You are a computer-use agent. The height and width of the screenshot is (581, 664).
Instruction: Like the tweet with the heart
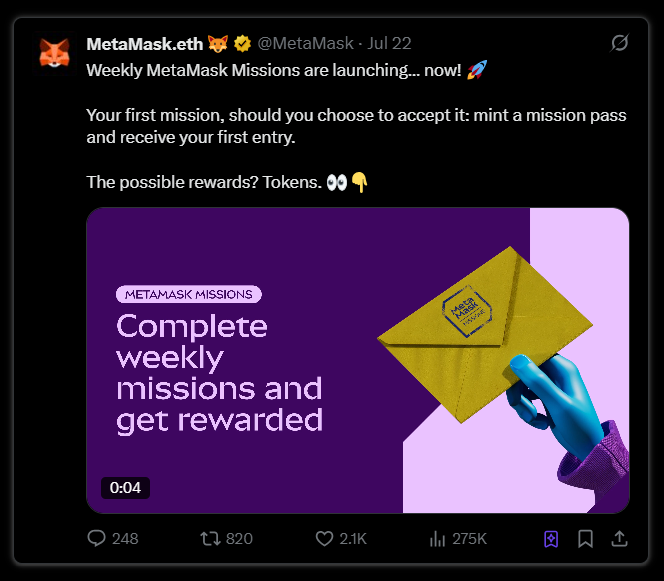(x=324, y=538)
